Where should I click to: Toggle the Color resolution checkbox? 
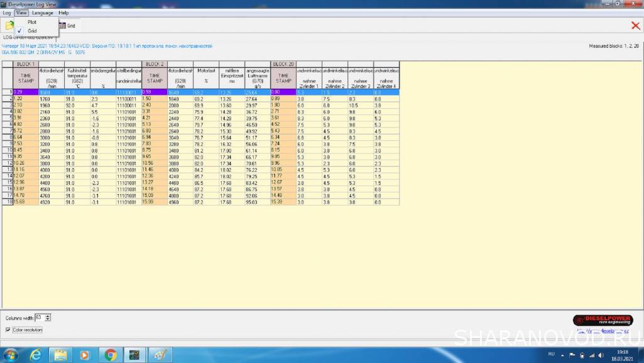click(x=8, y=330)
